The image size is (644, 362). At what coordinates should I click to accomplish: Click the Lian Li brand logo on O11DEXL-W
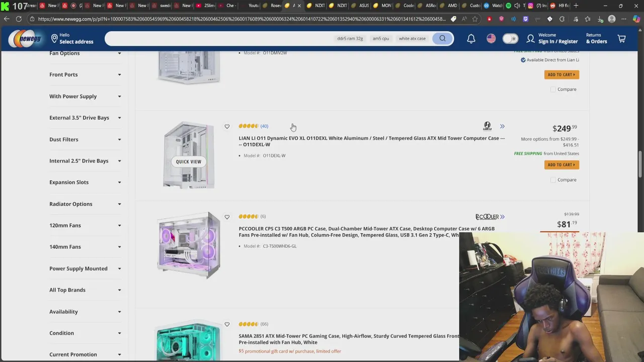pyautogui.click(x=487, y=126)
